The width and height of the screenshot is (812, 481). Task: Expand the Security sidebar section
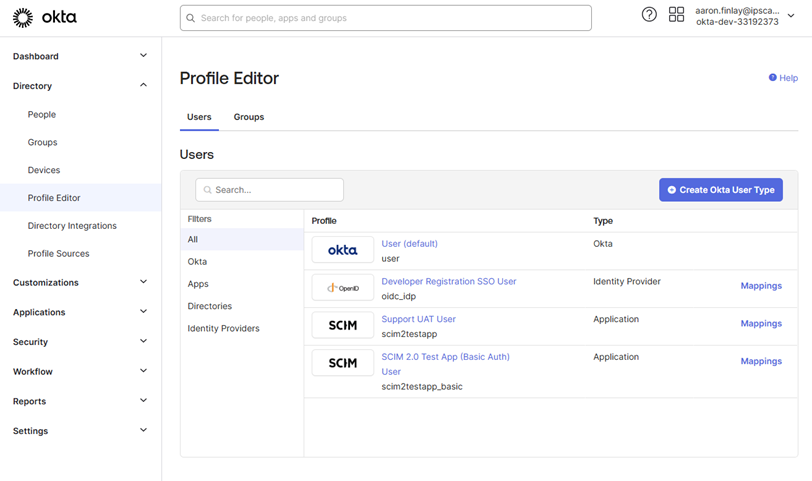(143, 342)
